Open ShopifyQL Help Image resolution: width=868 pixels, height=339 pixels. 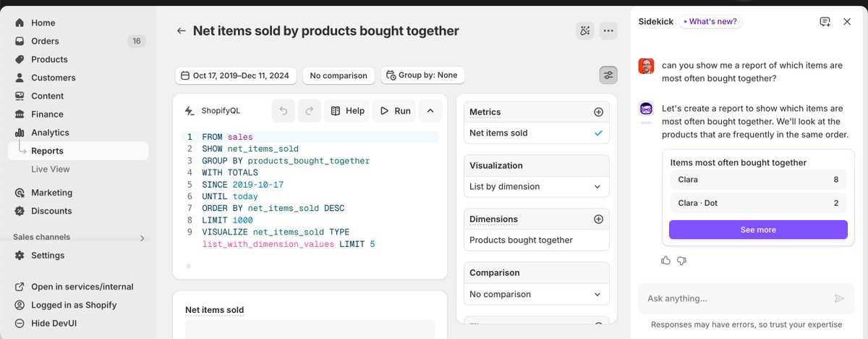coord(347,111)
